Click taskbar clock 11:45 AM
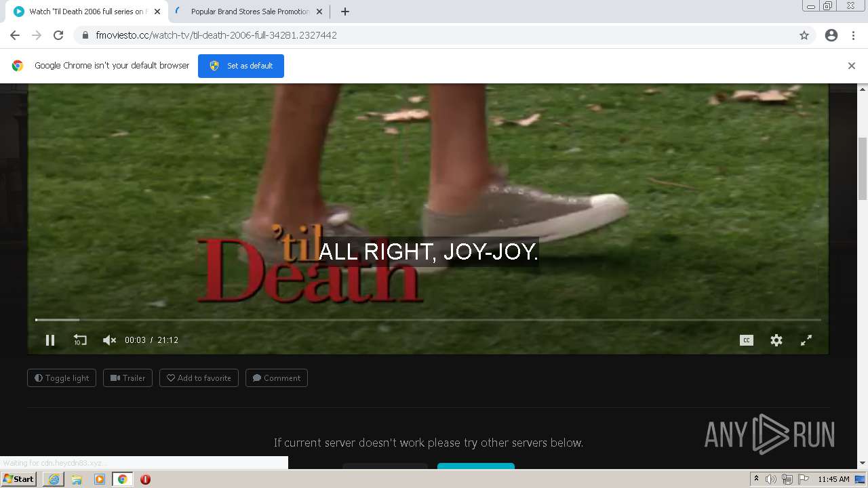The height and width of the screenshot is (488, 868). click(x=833, y=479)
